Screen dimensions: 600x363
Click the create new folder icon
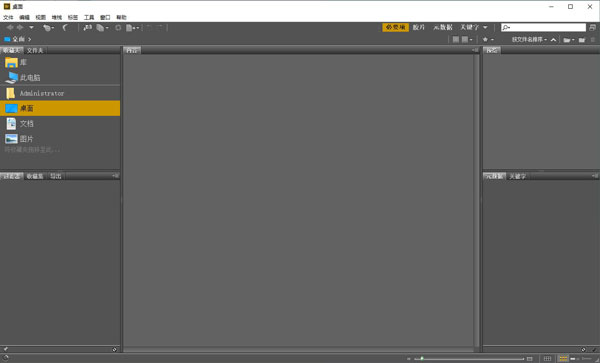[582, 40]
